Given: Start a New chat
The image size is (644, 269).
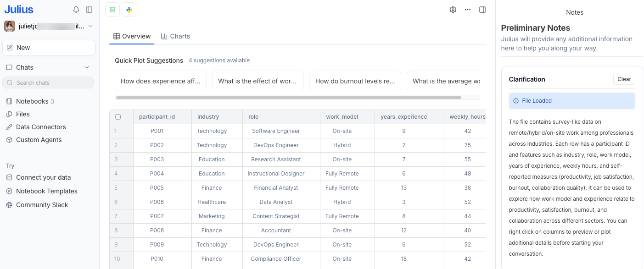Looking at the screenshot, I should click(x=48, y=47).
